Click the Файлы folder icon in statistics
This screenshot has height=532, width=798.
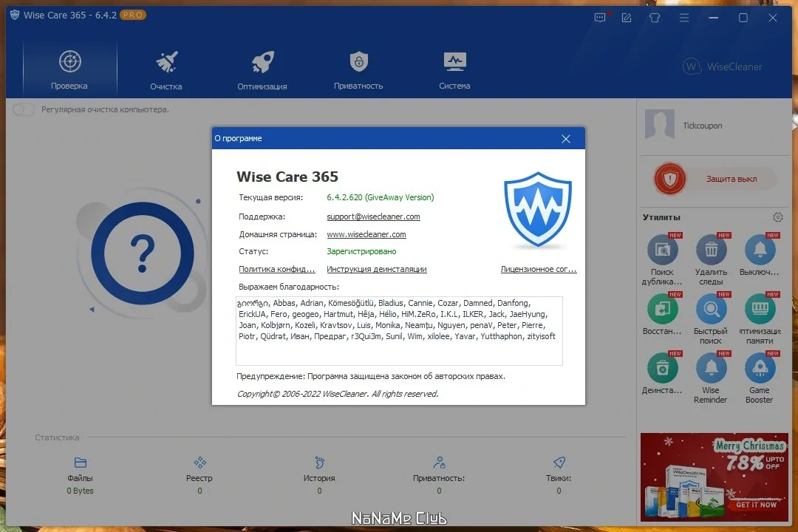(x=81, y=463)
